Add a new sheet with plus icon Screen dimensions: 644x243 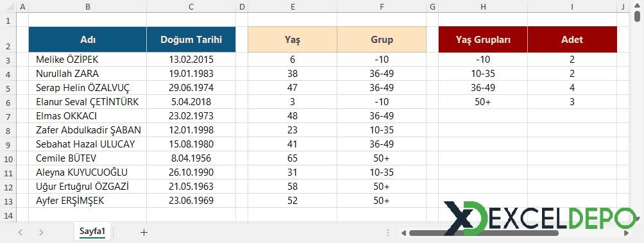point(144,233)
